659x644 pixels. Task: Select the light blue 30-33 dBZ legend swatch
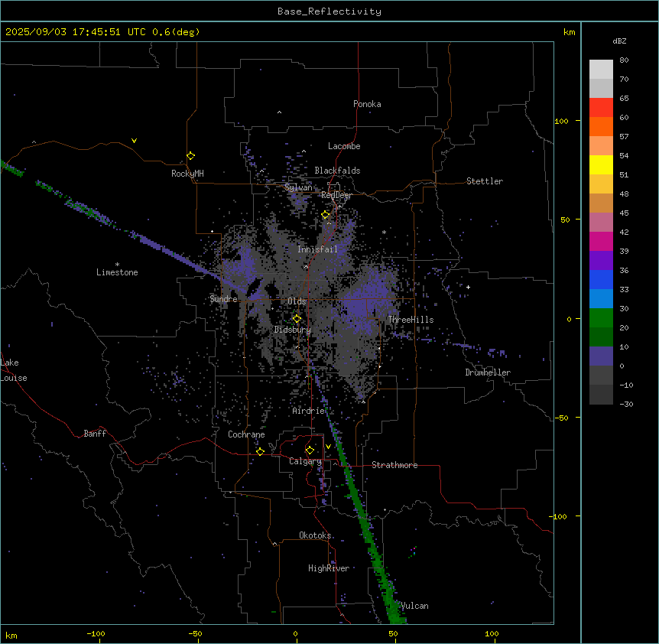[601, 299]
